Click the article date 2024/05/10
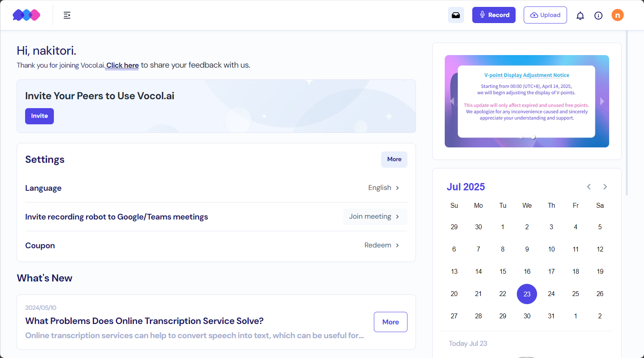Image resolution: width=644 pixels, height=358 pixels. pyautogui.click(x=41, y=308)
